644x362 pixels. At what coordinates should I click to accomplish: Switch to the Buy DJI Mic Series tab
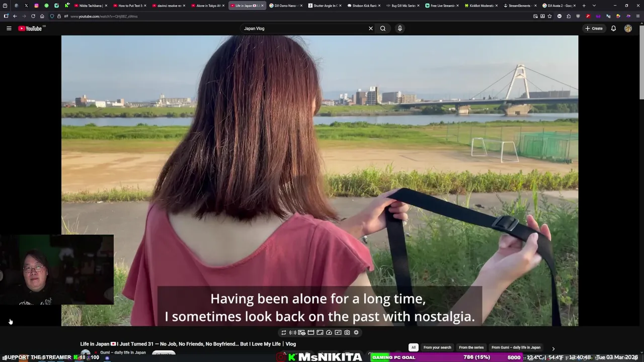click(403, 6)
